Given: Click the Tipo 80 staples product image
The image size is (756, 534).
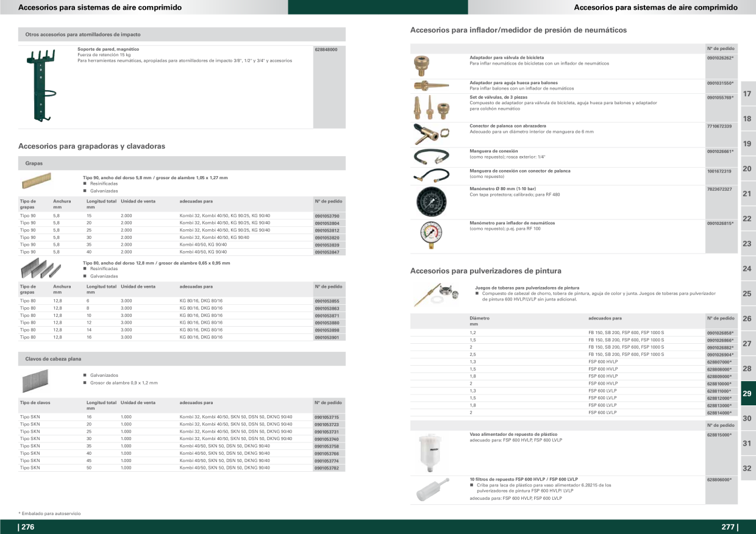Looking at the screenshot, I should (41, 268).
